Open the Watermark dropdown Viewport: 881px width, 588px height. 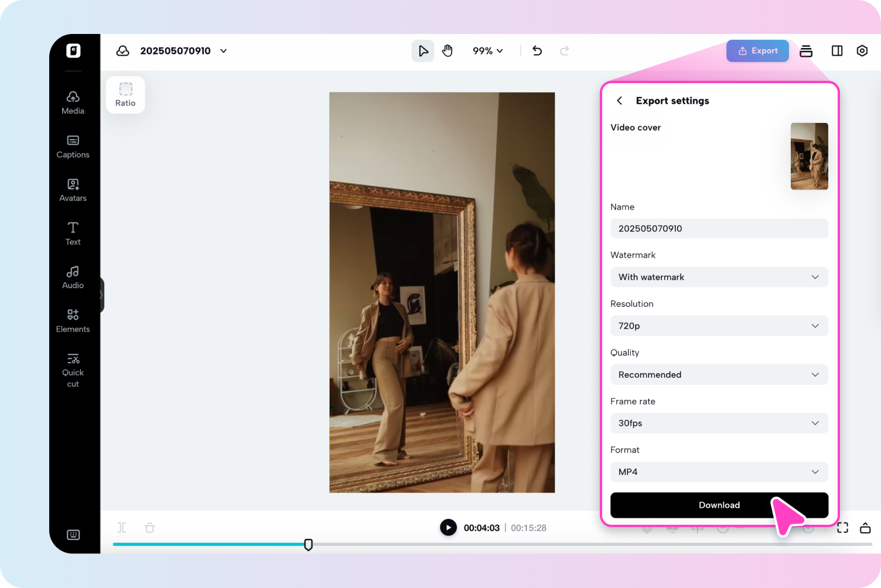[719, 277]
